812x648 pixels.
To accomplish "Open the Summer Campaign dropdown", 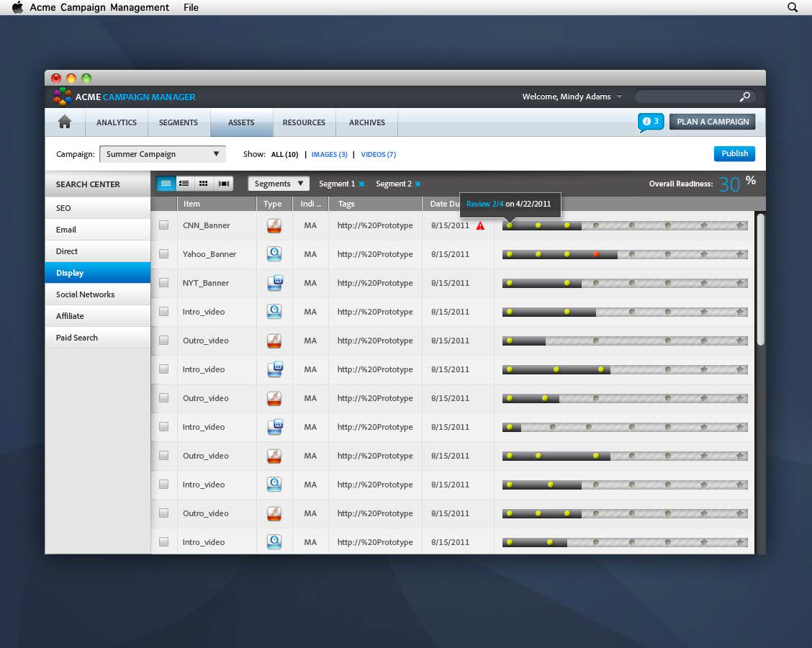I will (x=163, y=154).
